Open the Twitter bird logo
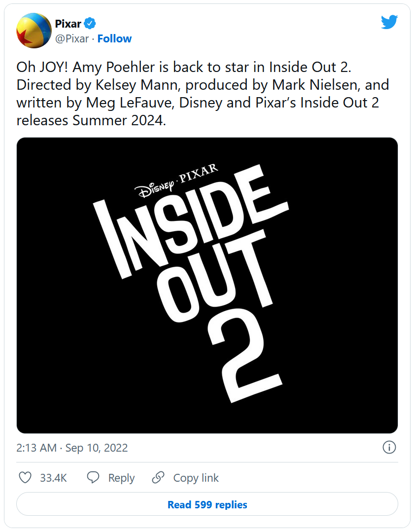The height and width of the screenshot is (532, 414). pyautogui.click(x=389, y=22)
